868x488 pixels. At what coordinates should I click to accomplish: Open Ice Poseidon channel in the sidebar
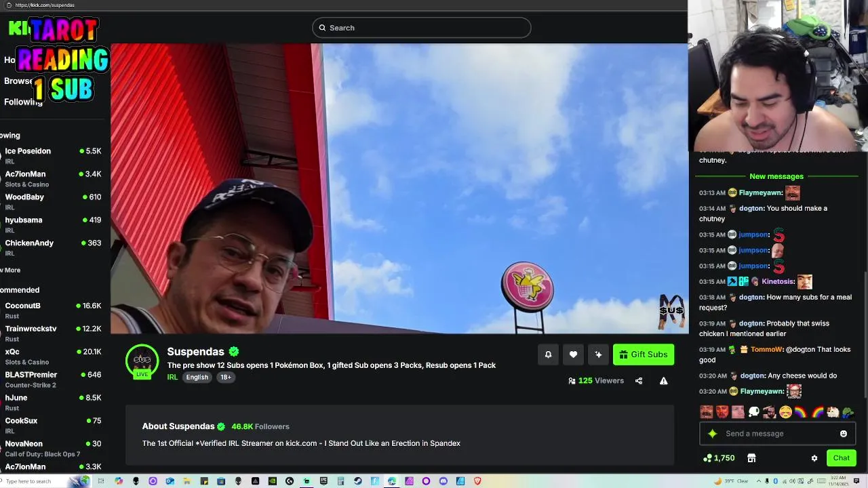(x=53, y=155)
